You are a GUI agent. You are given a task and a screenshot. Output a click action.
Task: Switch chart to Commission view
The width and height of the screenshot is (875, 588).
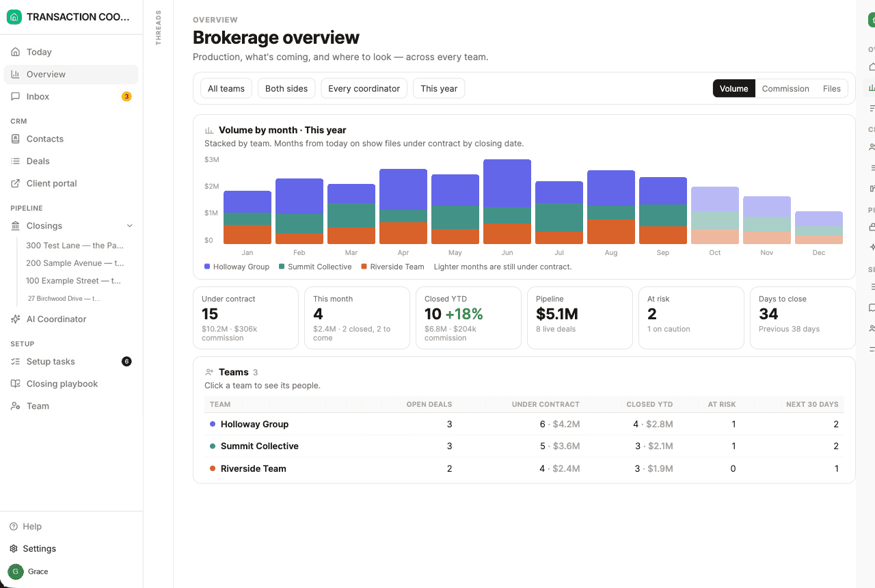click(x=785, y=88)
